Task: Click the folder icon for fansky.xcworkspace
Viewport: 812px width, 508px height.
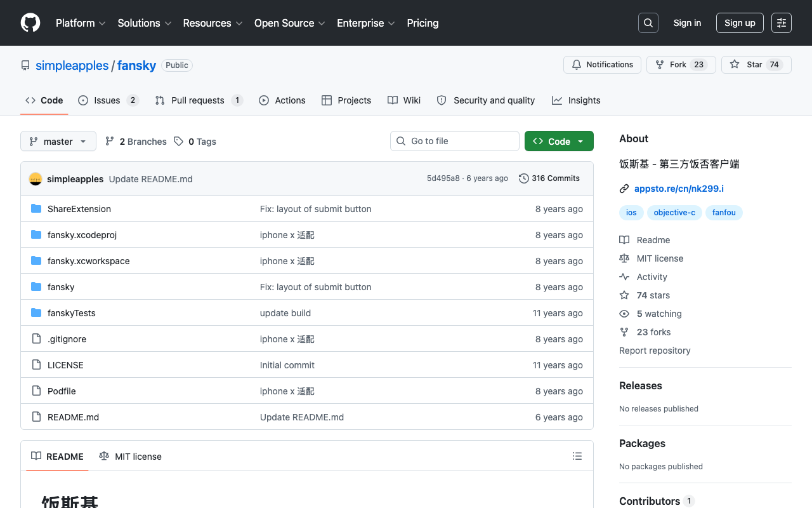Action: point(36,261)
